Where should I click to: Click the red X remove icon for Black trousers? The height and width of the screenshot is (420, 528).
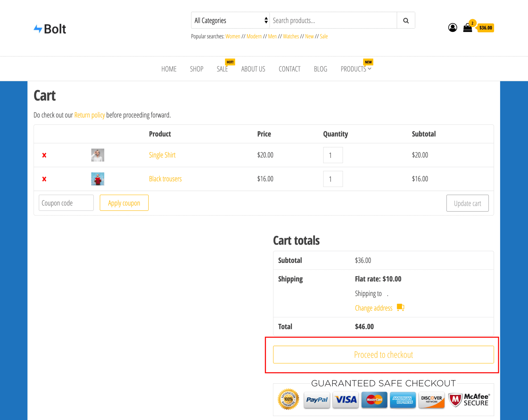pyautogui.click(x=45, y=179)
